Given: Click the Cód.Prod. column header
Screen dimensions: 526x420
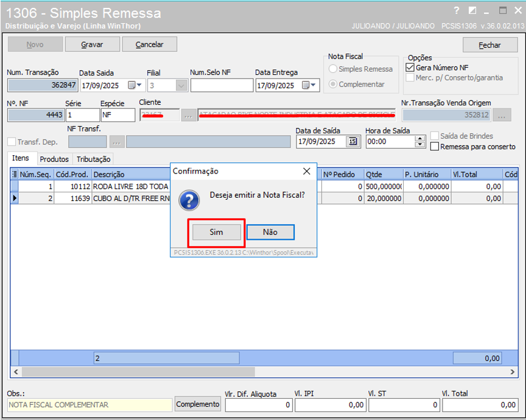Looking at the screenshot, I should tap(73, 175).
